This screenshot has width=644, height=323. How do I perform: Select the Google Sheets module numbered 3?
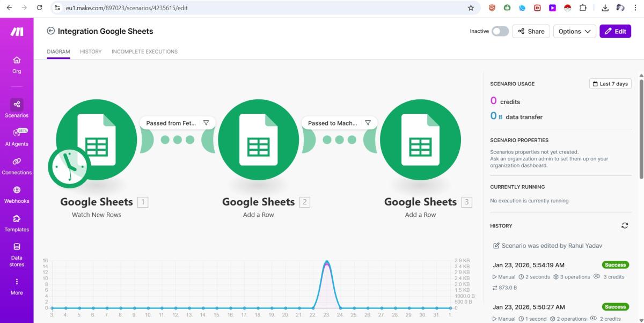pos(420,141)
